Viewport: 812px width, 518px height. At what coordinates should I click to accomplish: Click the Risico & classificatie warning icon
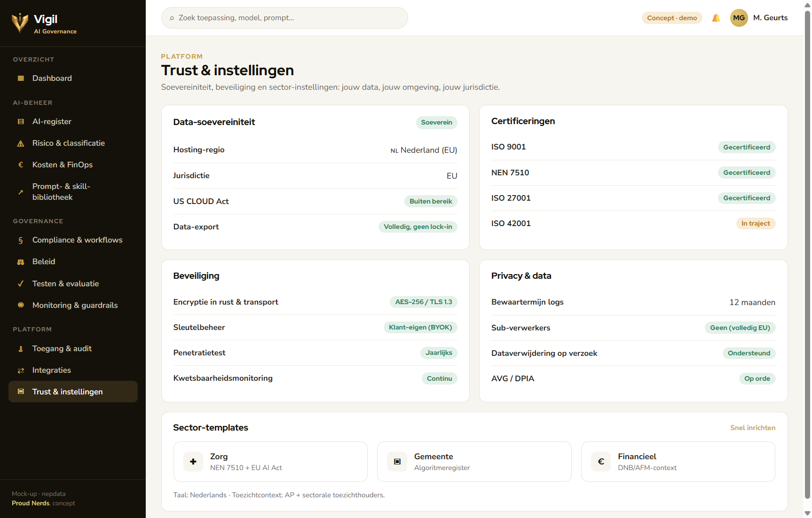21,143
